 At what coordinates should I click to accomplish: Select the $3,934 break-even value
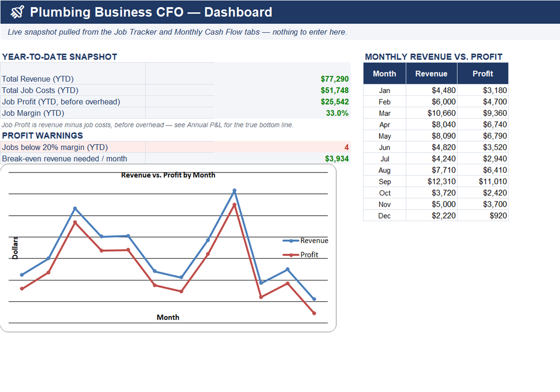tap(337, 159)
